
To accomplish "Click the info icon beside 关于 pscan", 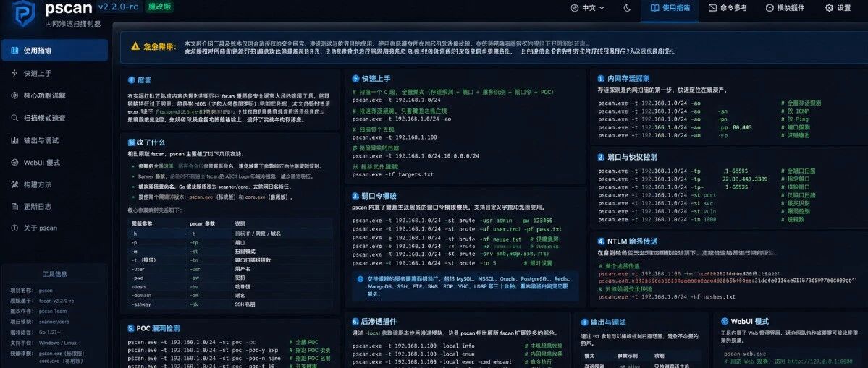I will click(14, 228).
